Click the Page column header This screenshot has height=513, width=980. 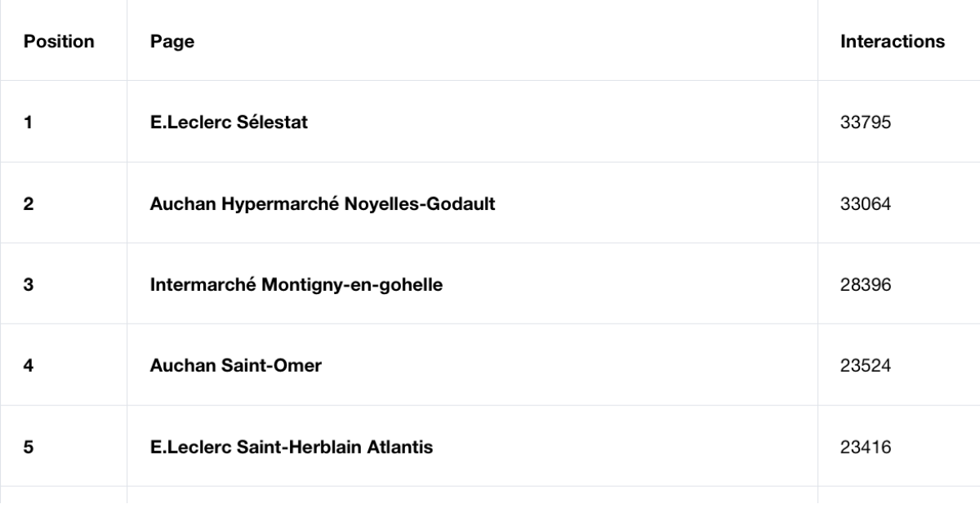[172, 41]
